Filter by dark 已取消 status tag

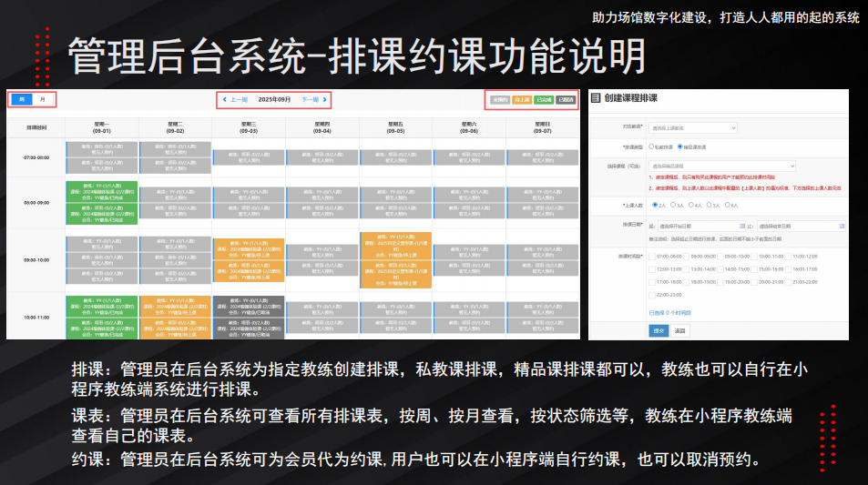pyautogui.click(x=566, y=99)
